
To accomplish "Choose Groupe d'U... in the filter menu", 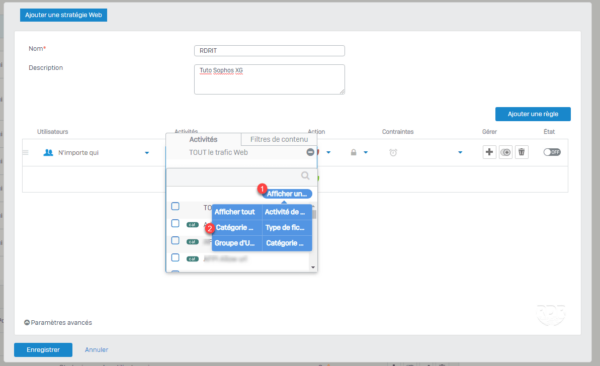I will coord(235,243).
